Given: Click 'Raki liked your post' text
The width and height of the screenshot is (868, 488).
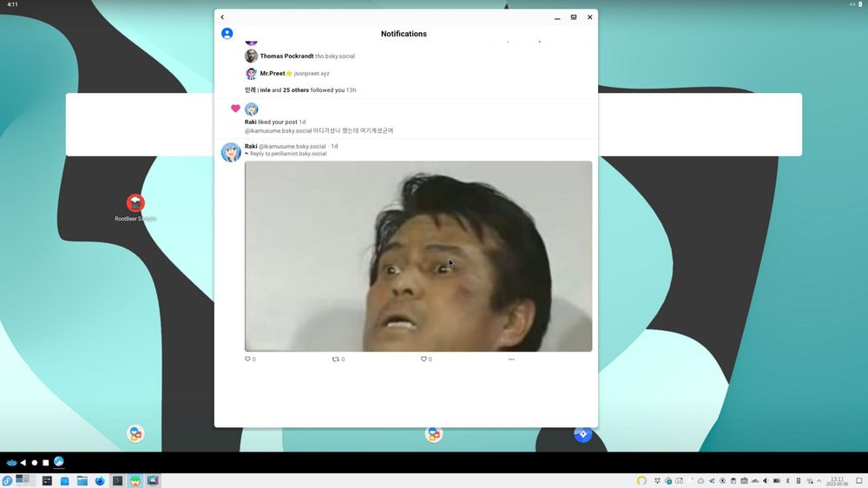Looking at the screenshot, I should coord(271,122).
